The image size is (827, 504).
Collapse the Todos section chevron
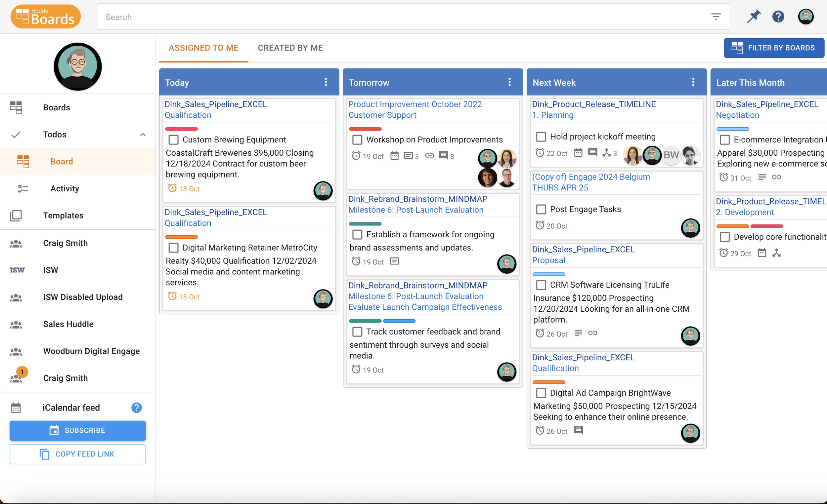pos(143,135)
